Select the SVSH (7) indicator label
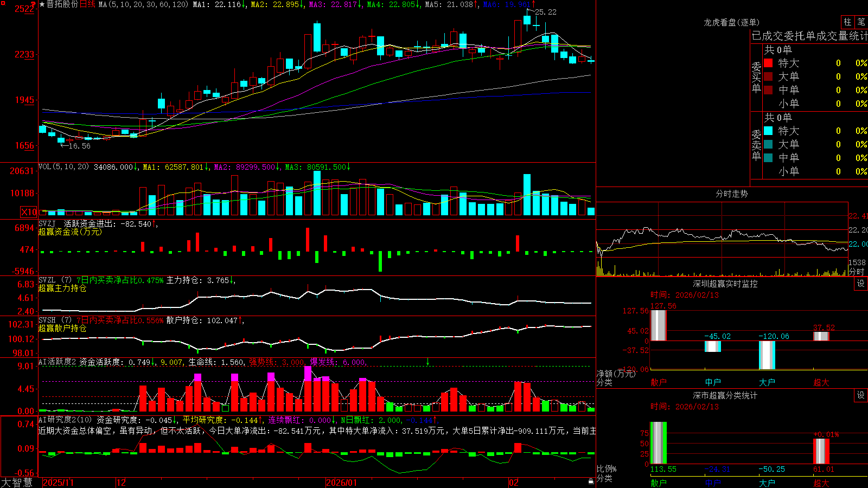This screenshot has height=488, width=868. 55,320
